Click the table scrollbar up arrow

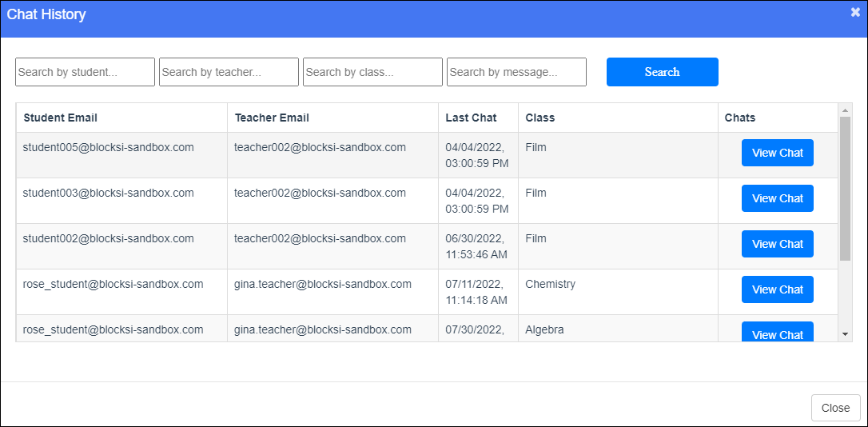[x=846, y=110]
